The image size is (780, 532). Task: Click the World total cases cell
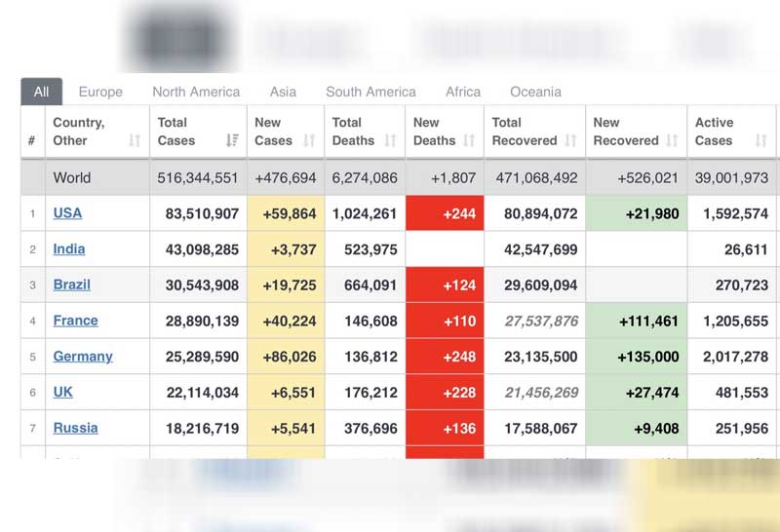coord(198,178)
